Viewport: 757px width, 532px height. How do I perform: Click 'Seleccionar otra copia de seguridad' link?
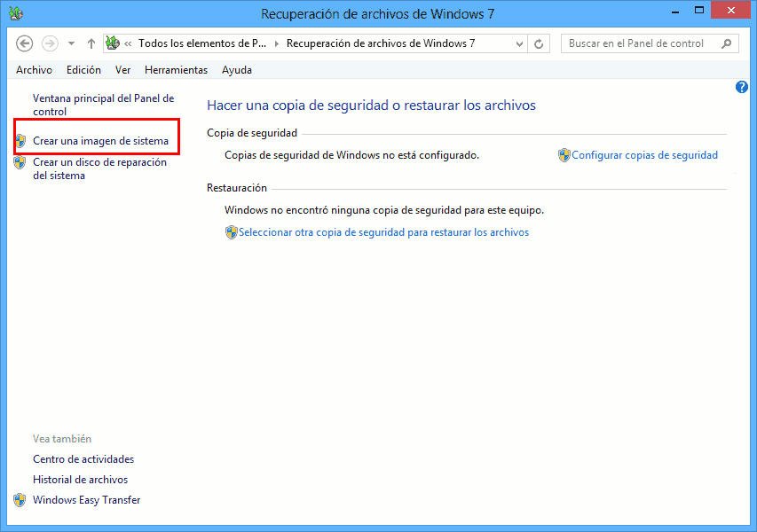tap(383, 232)
